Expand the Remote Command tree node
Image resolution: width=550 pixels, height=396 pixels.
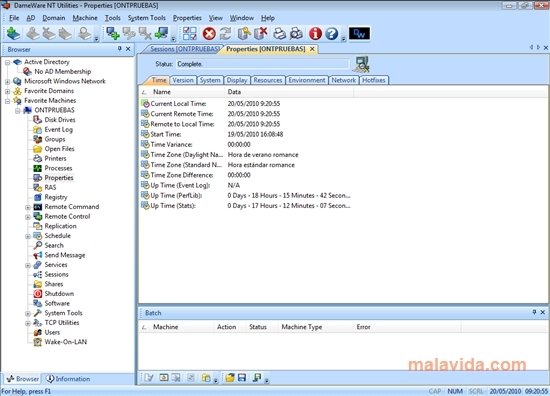(28, 207)
